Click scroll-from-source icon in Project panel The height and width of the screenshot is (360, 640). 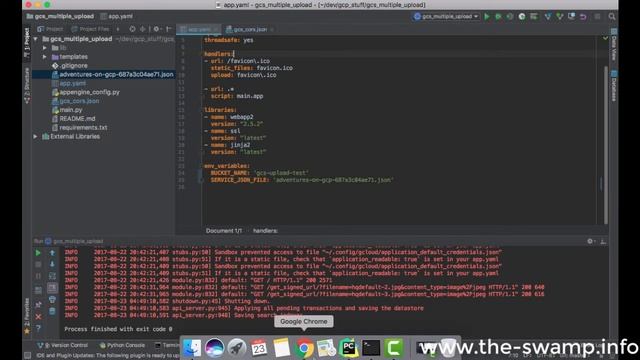pos(132,29)
